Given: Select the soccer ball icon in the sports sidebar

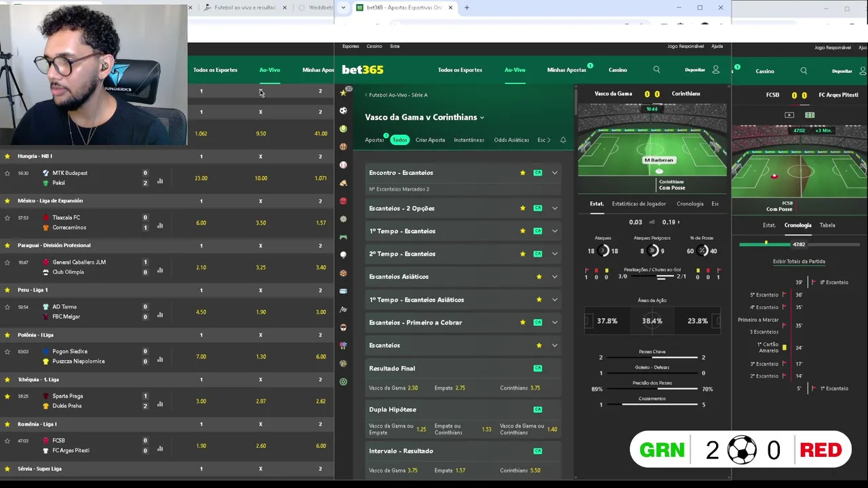Looking at the screenshot, I should pyautogui.click(x=343, y=110).
